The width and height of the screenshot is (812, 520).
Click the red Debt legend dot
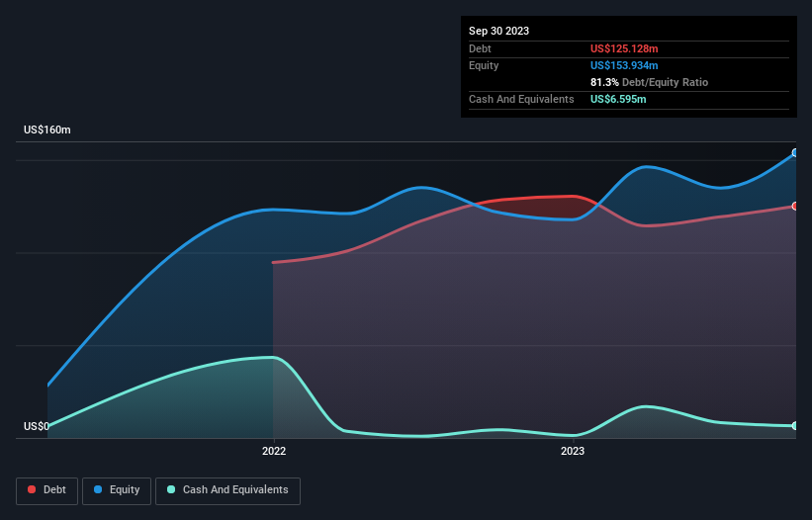coord(32,489)
